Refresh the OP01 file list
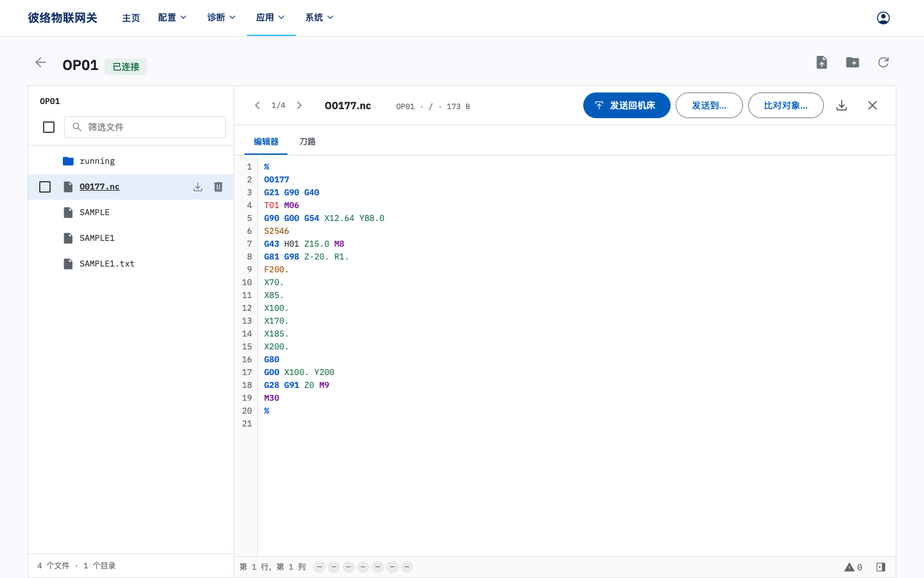The image size is (924, 578). pos(883,62)
